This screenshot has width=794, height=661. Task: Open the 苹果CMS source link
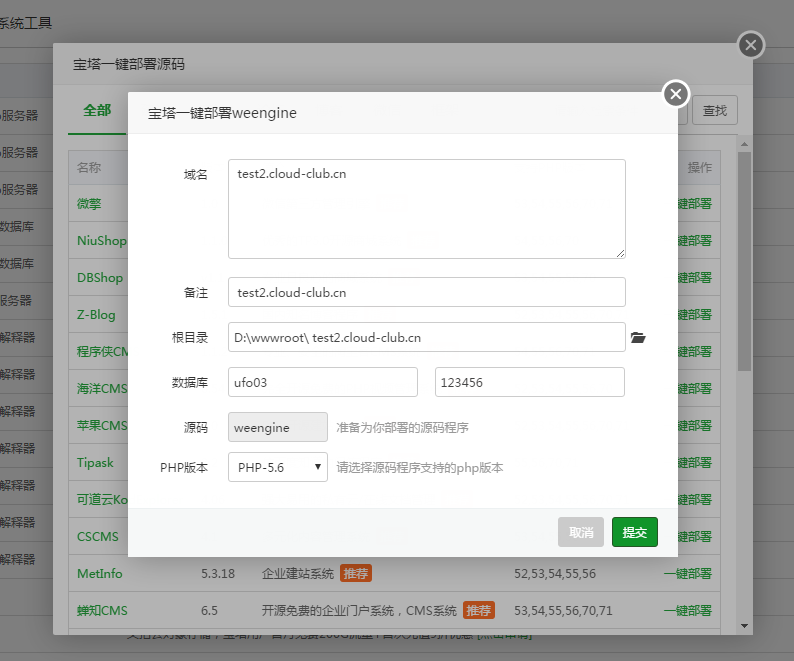[x=102, y=425]
